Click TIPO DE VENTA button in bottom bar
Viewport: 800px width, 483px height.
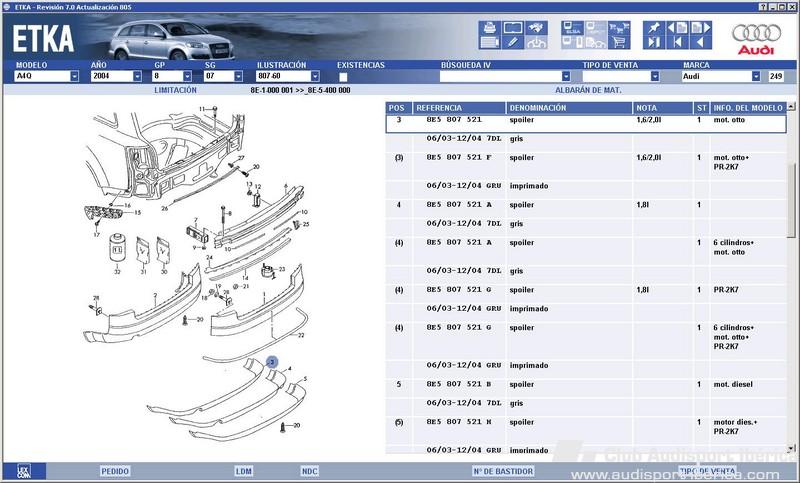click(x=708, y=471)
